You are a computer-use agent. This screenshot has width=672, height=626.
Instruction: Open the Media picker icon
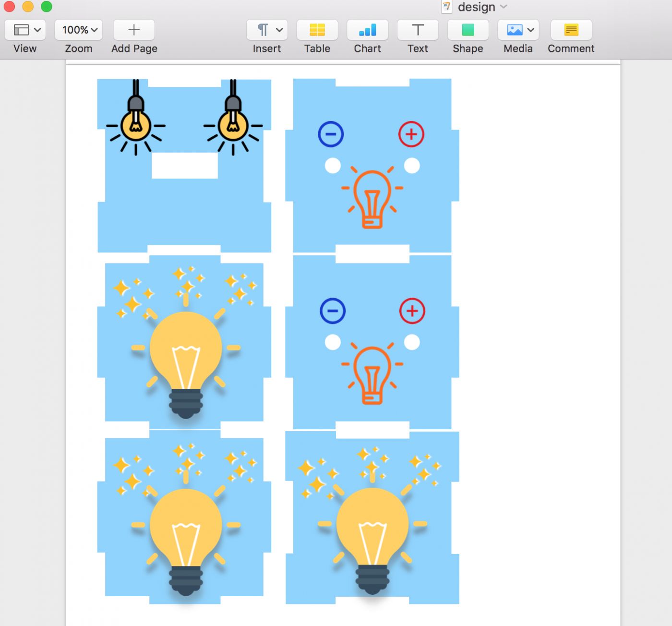tap(518, 30)
